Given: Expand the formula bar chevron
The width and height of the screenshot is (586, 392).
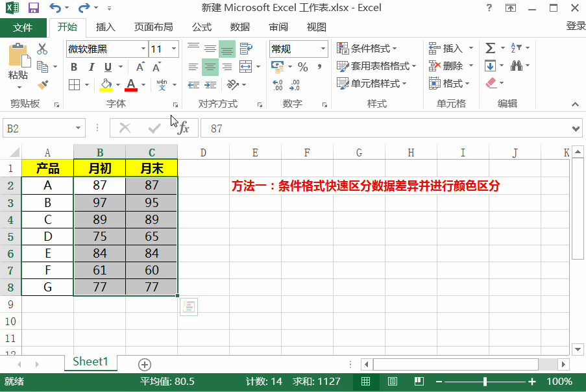Looking at the screenshot, I should point(576,129).
